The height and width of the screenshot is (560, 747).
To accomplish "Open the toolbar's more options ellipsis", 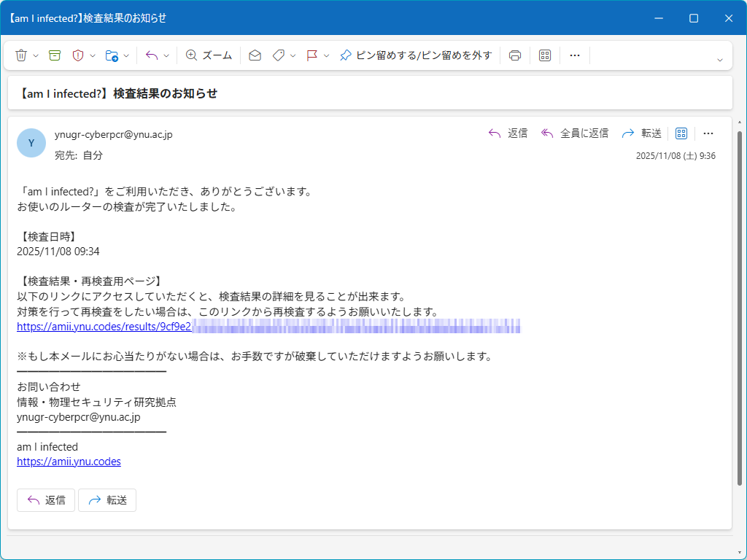I will tap(574, 55).
